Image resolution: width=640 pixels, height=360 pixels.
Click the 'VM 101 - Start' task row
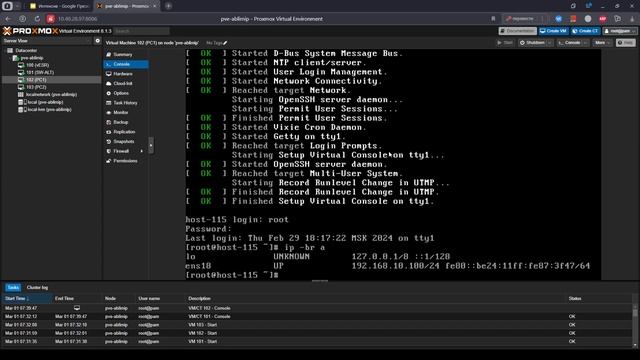tap(317, 341)
